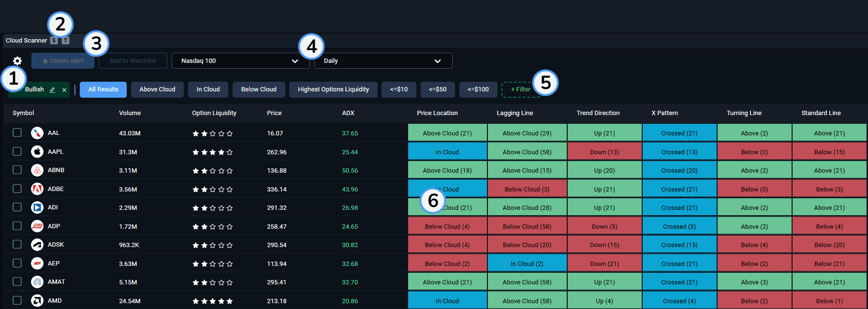Filter by Highest Options Liquidity
Screen dimensions: 868x309
pos(333,89)
